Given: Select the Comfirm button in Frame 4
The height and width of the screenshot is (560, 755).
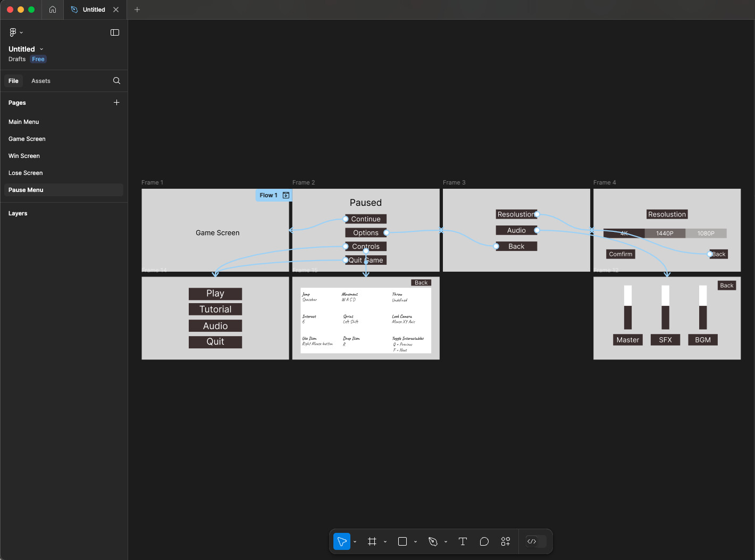Looking at the screenshot, I should click(620, 254).
